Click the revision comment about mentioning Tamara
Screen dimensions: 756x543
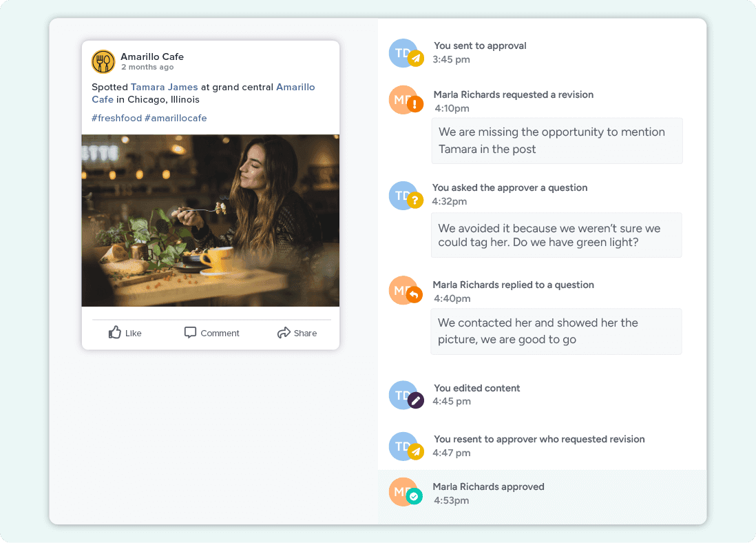tap(556, 141)
